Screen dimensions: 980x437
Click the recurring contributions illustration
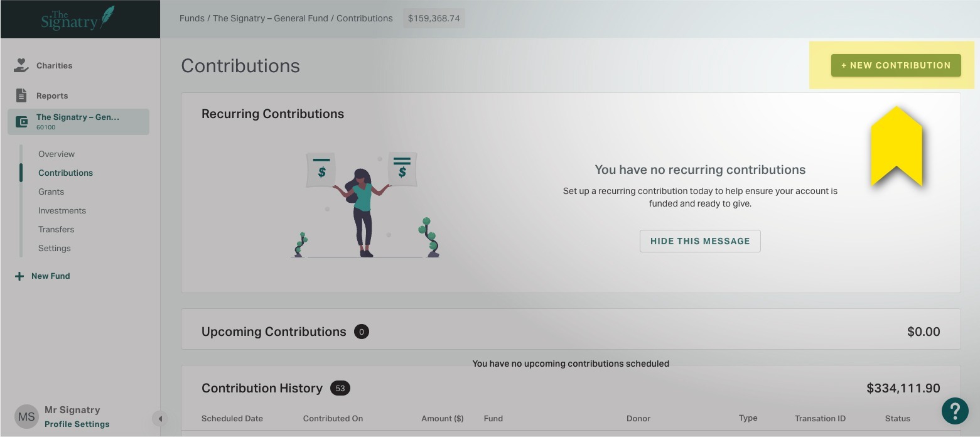pos(366,204)
